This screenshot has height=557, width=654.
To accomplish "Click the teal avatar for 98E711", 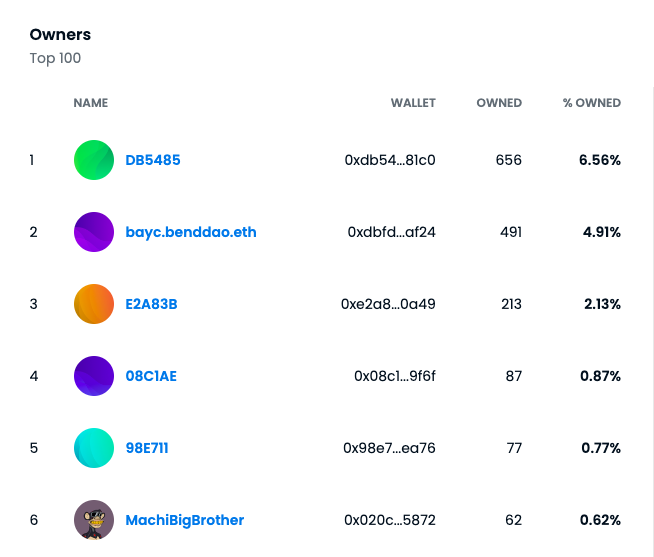I will point(94,448).
